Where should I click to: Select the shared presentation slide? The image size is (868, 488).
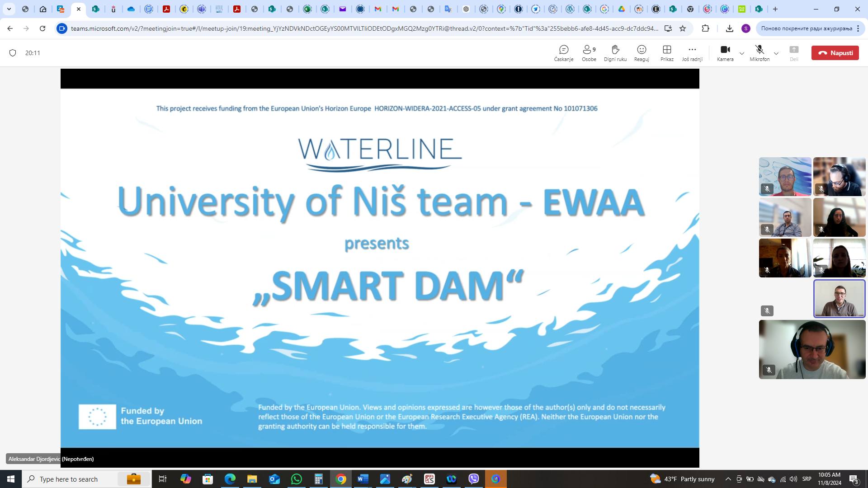tap(380, 268)
